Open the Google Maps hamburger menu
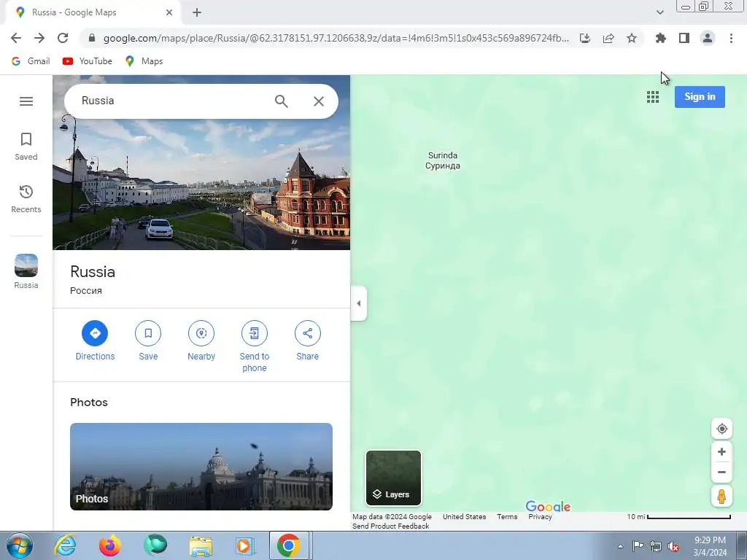 pyautogui.click(x=26, y=101)
